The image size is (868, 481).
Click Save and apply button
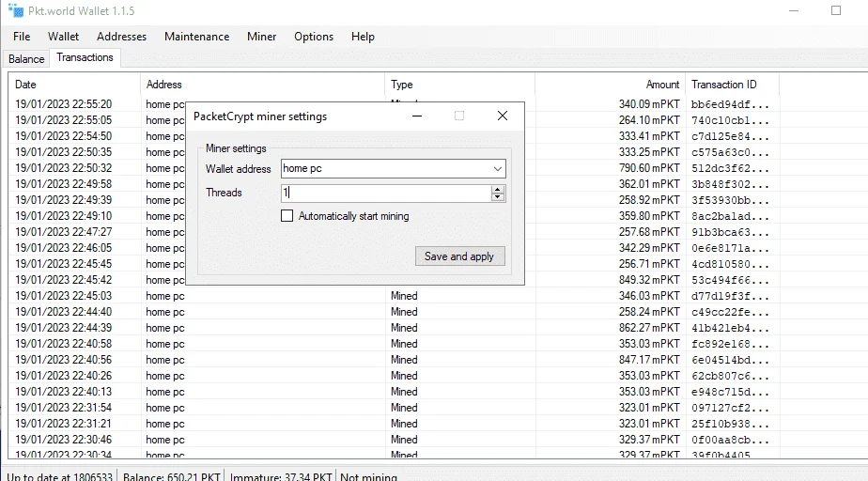[459, 256]
